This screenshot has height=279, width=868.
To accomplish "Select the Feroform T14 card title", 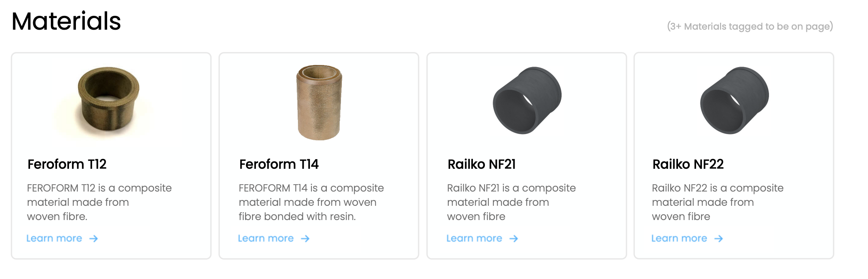I will [279, 164].
